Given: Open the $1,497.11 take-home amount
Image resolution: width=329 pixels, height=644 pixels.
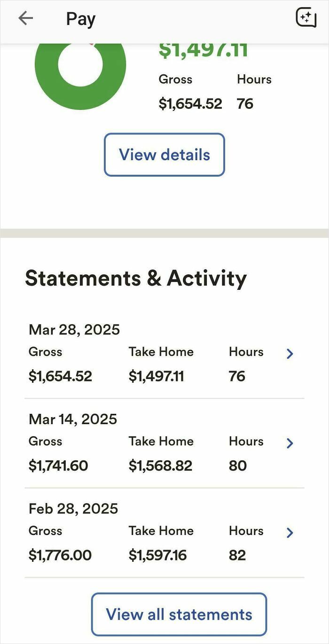Looking at the screenshot, I should [x=204, y=49].
